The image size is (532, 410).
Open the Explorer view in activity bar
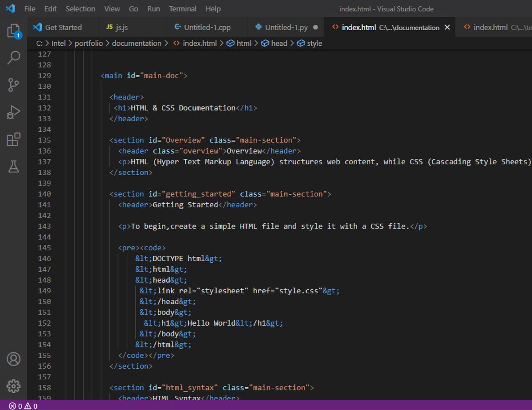[13, 31]
